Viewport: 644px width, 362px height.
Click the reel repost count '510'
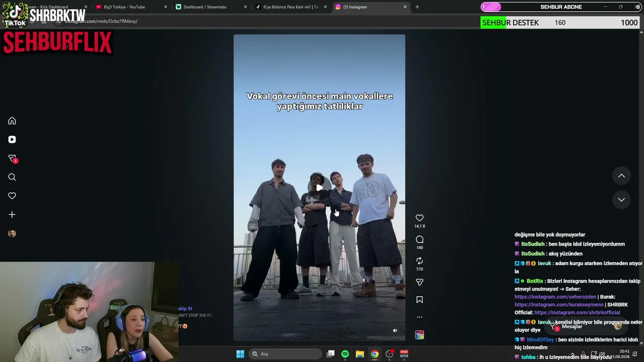420,269
